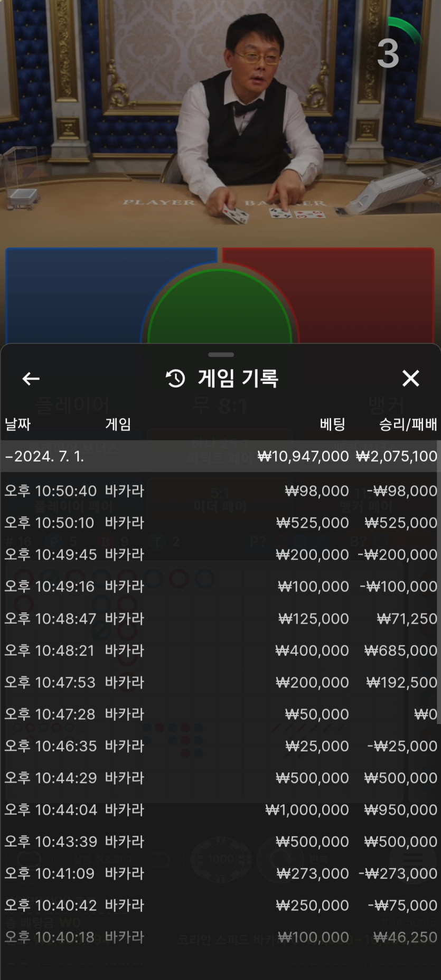Screen dimensions: 441x980
Task: Click the ₩10,947,000 total bet amount
Action: coord(303,456)
